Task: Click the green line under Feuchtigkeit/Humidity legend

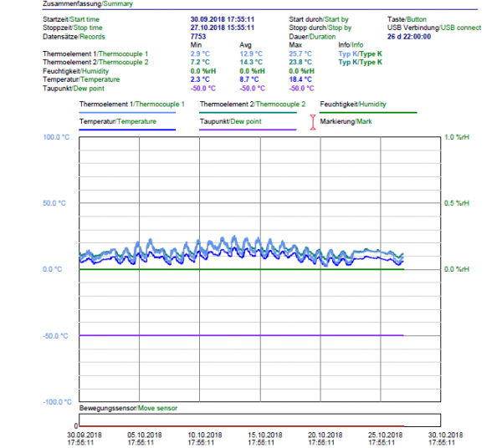Action: [x=368, y=112]
